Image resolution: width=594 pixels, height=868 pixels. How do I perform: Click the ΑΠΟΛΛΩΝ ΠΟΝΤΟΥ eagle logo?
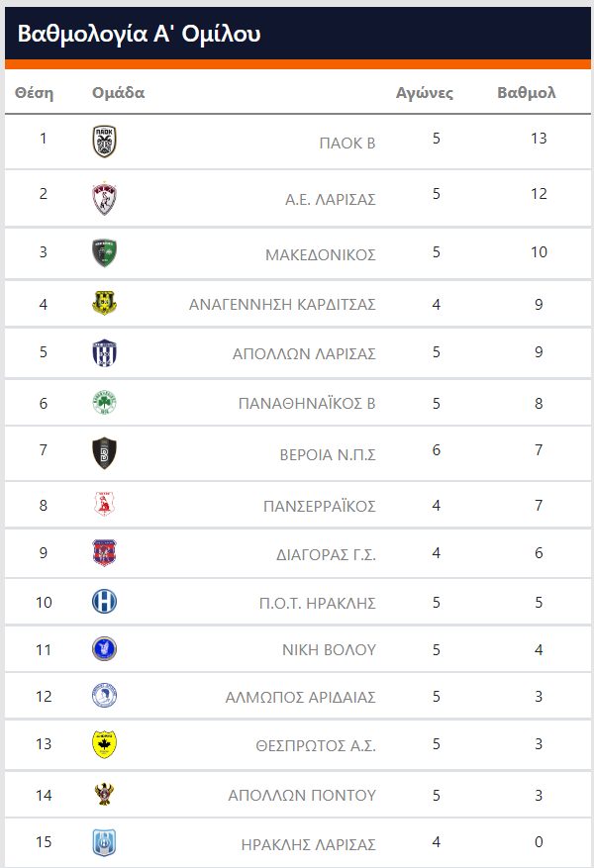pyautogui.click(x=104, y=794)
